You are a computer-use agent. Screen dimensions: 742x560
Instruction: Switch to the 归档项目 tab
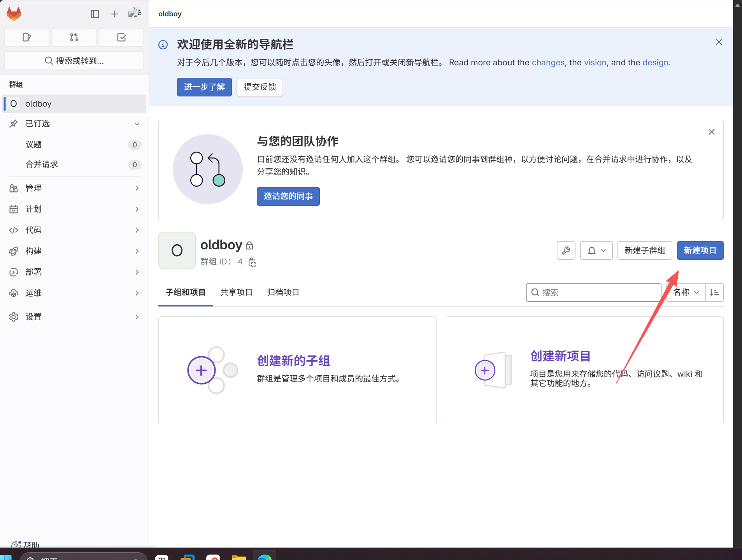pyautogui.click(x=283, y=292)
